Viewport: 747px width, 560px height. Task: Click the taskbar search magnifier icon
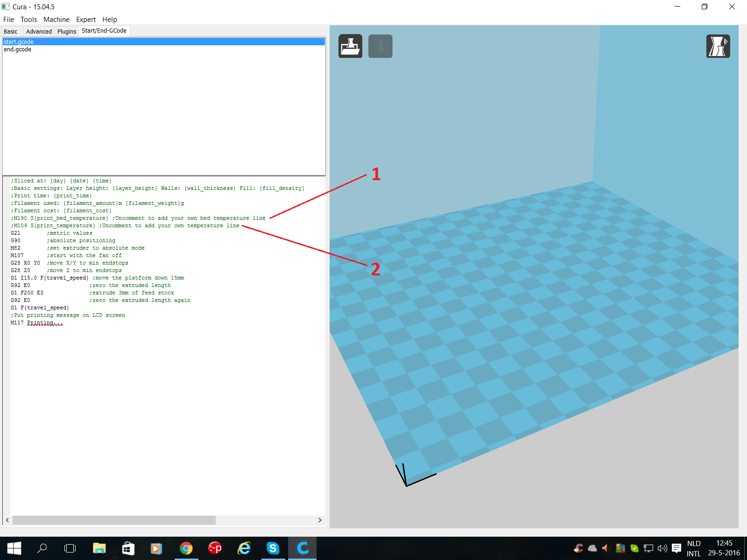pyautogui.click(x=42, y=548)
